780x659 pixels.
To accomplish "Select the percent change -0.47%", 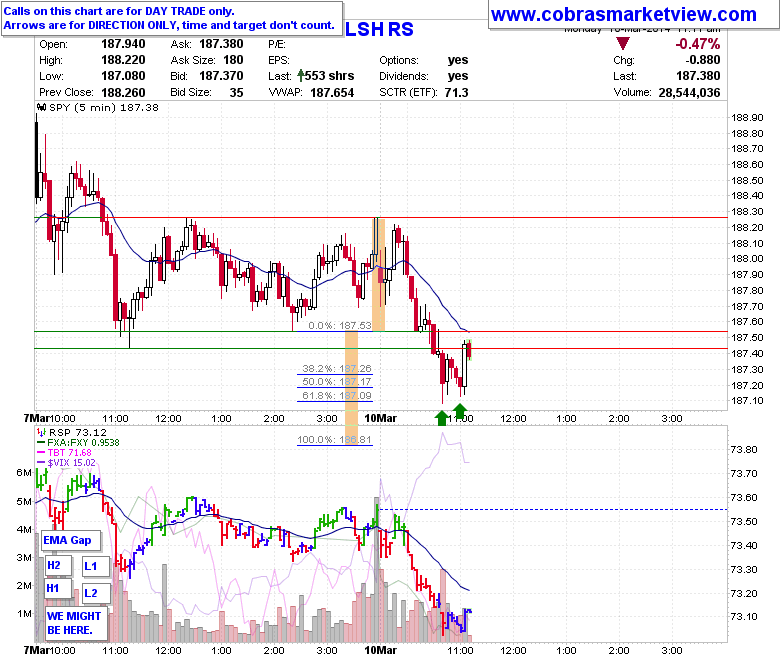I will [x=697, y=44].
